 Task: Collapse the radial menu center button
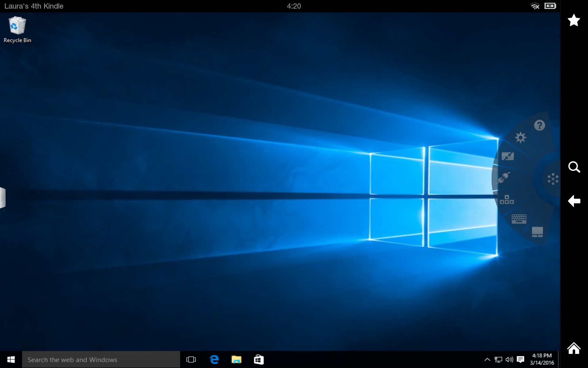(553, 178)
